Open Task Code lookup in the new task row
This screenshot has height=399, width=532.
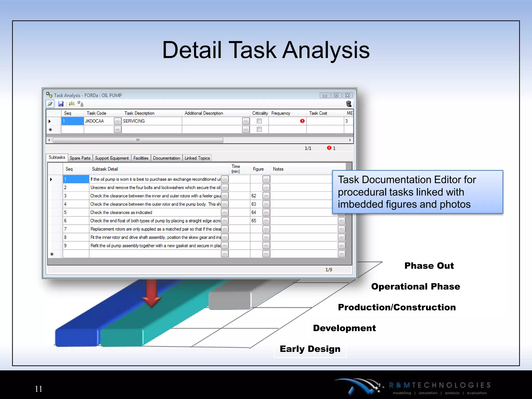click(118, 129)
